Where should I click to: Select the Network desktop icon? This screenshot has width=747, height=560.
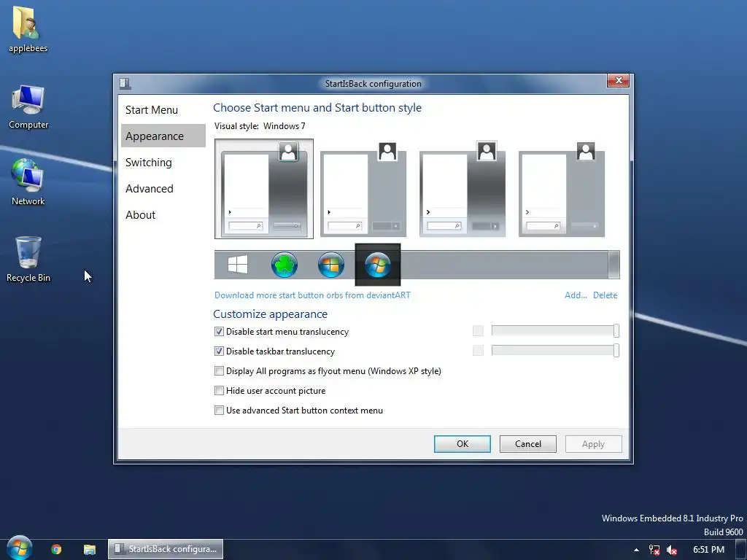point(28,182)
